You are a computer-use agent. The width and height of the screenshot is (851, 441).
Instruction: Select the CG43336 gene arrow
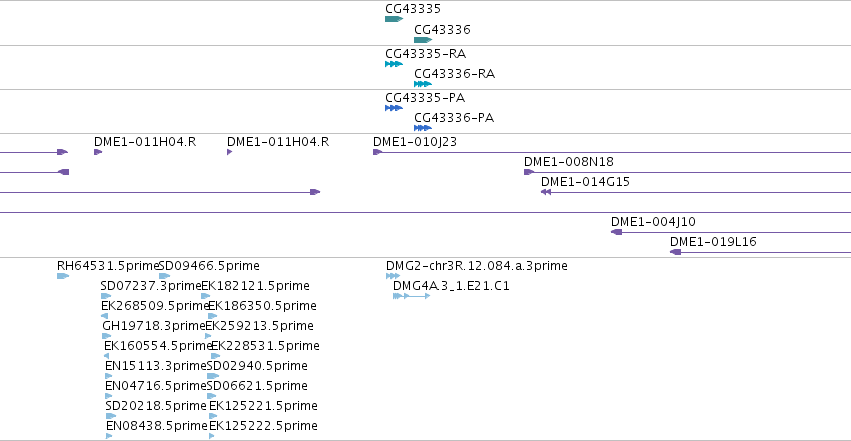[423, 40]
